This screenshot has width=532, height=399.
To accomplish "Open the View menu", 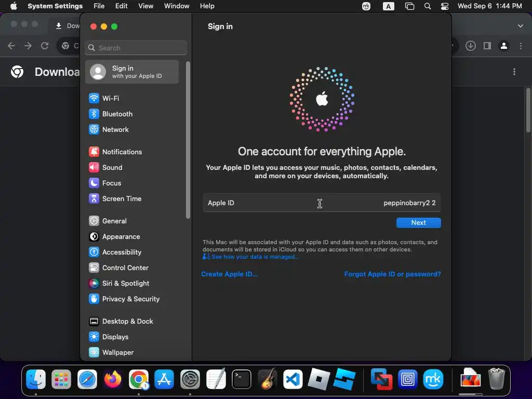I will (x=146, y=6).
